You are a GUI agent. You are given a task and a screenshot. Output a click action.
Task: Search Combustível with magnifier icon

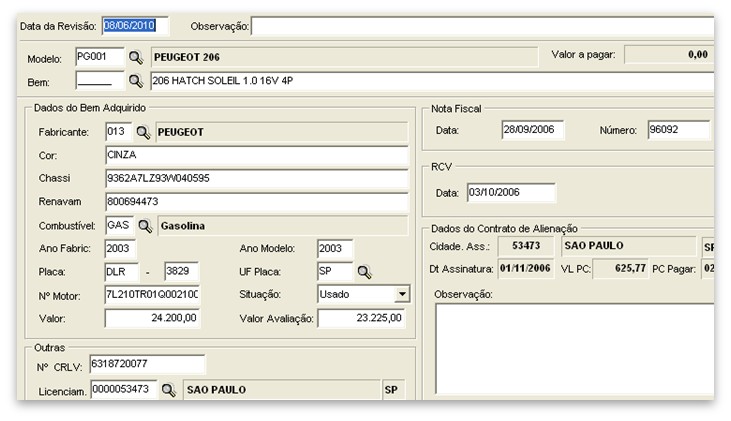point(145,226)
